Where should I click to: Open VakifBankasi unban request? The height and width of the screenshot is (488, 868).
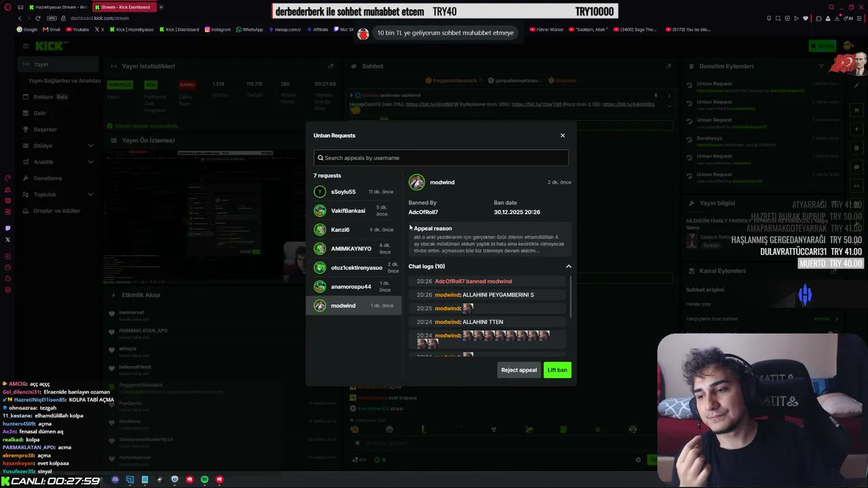353,211
